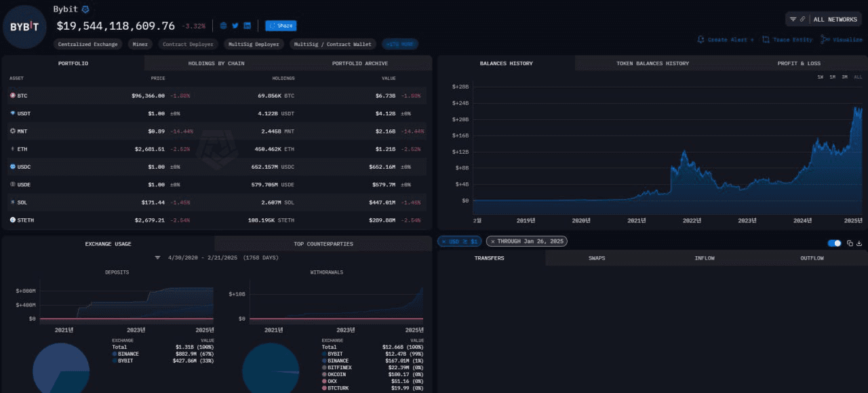Viewport: 868px width, 393px height.
Task: Open the filter icon beside All Networks
Action: coord(793,19)
